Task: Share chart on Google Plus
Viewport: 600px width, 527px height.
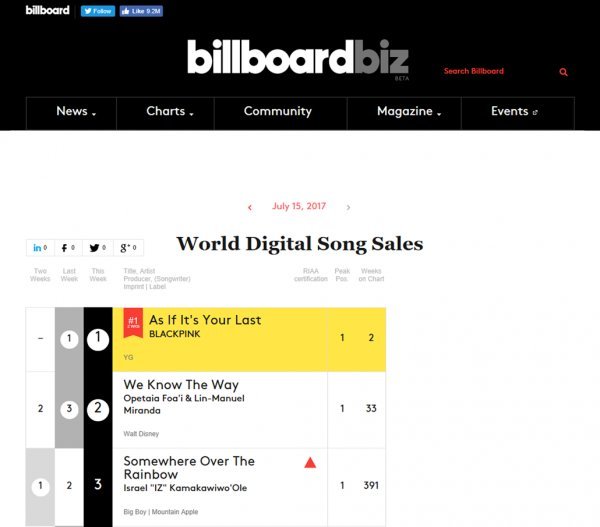Action: click(128, 248)
